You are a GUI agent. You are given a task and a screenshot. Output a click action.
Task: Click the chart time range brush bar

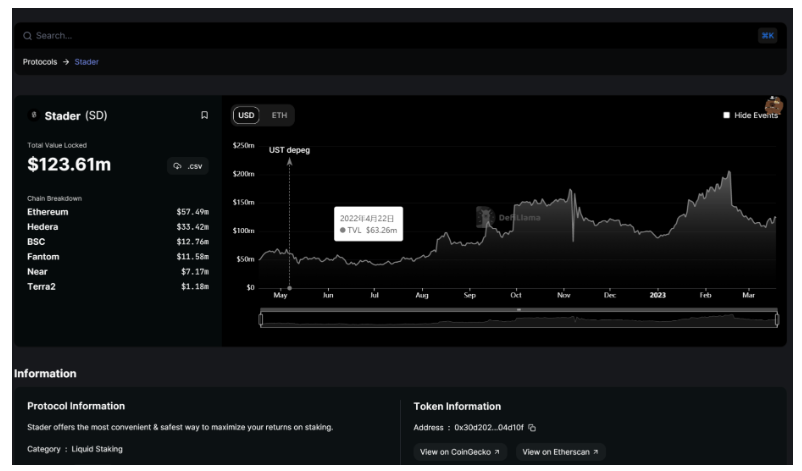pos(519,319)
